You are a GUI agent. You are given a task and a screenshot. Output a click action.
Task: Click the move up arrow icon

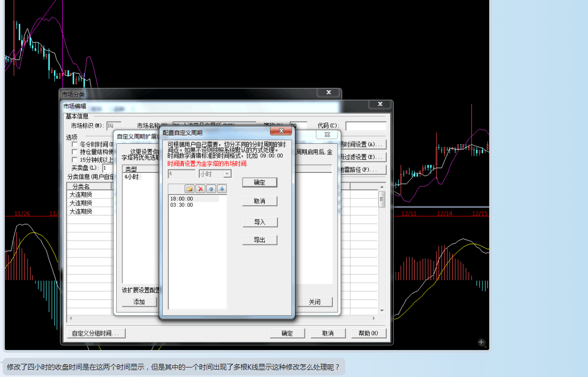coord(211,189)
